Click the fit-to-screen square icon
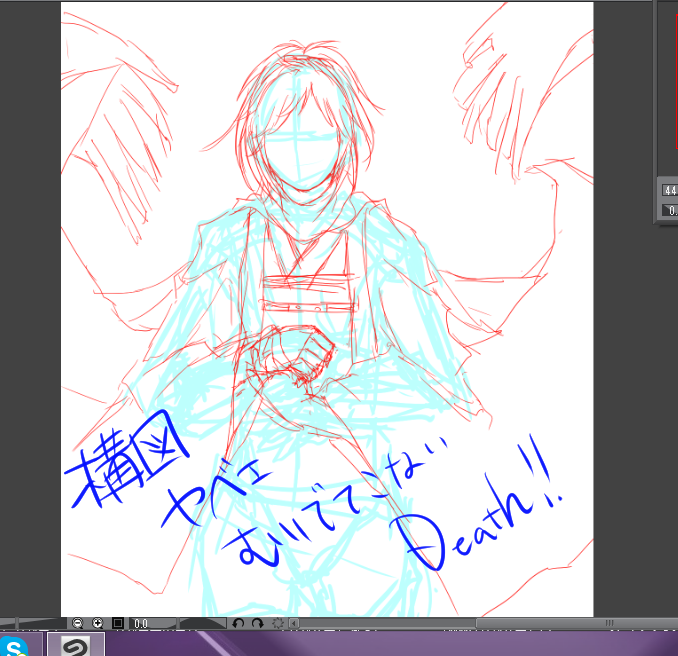Screen dimensions: 678x656 [118, 623]
